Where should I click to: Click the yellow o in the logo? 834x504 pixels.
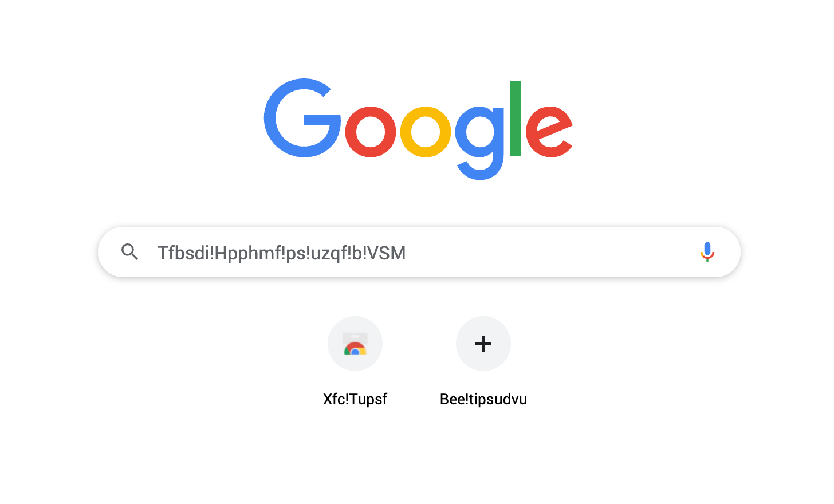426,132
